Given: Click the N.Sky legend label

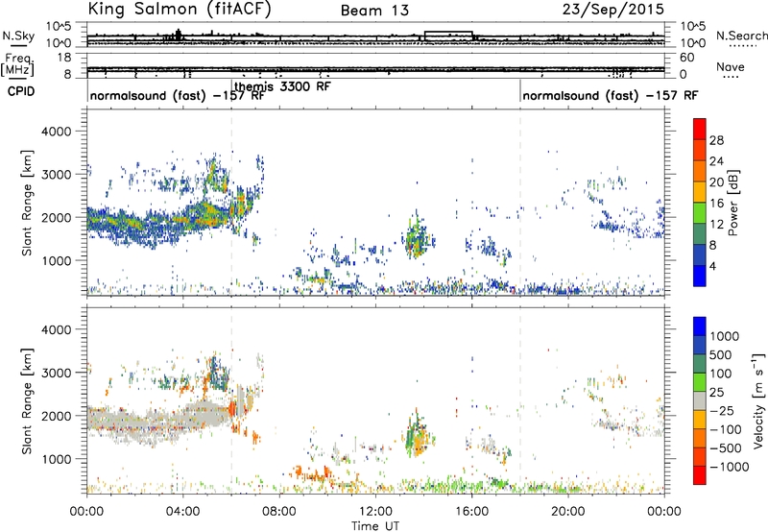Looking at the screenshot, I should [18, 36].
